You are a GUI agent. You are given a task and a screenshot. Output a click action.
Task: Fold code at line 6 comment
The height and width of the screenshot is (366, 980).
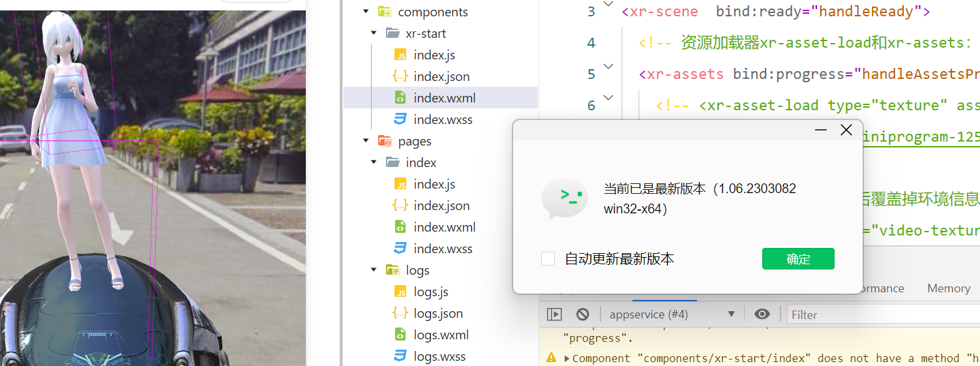(x=608, y=97)
